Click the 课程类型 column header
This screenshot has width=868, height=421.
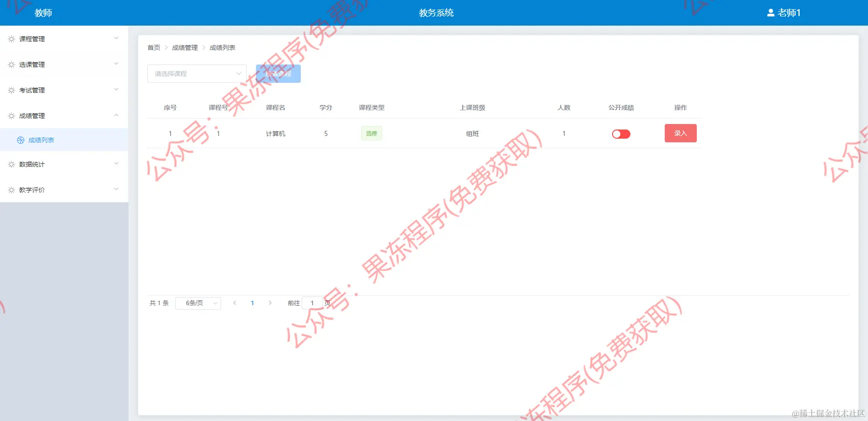372,108
